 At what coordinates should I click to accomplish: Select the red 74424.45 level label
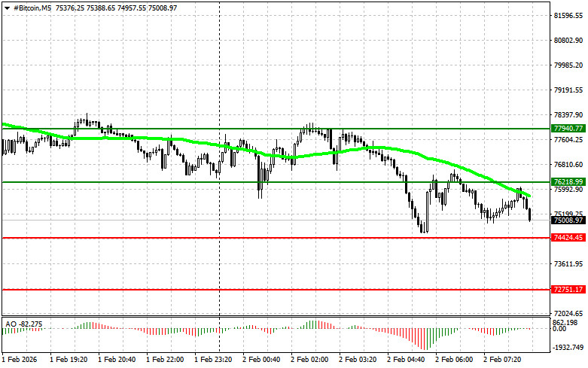[x=568, y=238]
